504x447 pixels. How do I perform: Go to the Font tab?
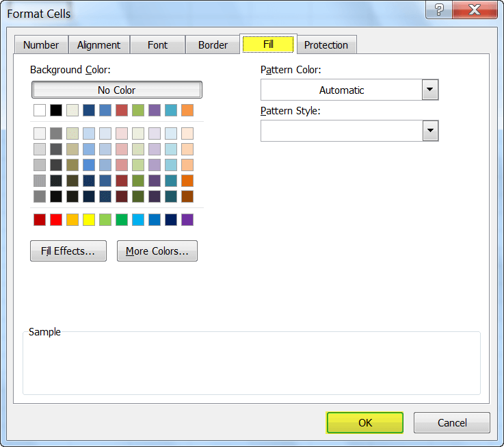coord(157,44)
